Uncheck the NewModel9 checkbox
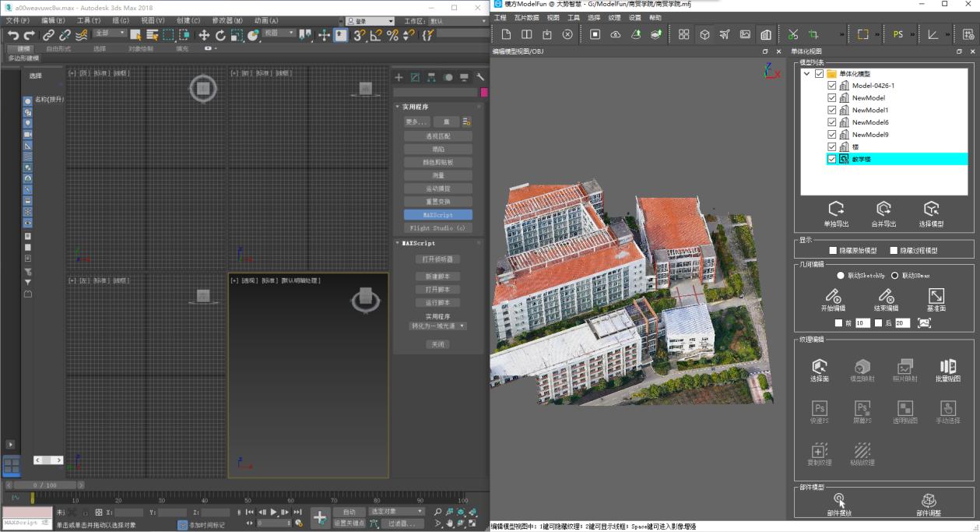Image resolution: width=980 pixels, height=532 pixels. coord(831,135)
